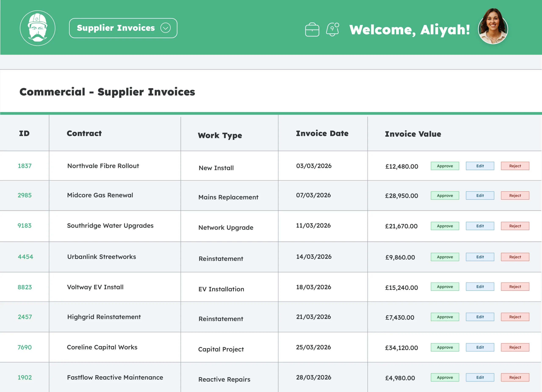
Task: Edit the Midcore Gas Renewal invoice
Action: pyautogui.click(x=480, y=195)
